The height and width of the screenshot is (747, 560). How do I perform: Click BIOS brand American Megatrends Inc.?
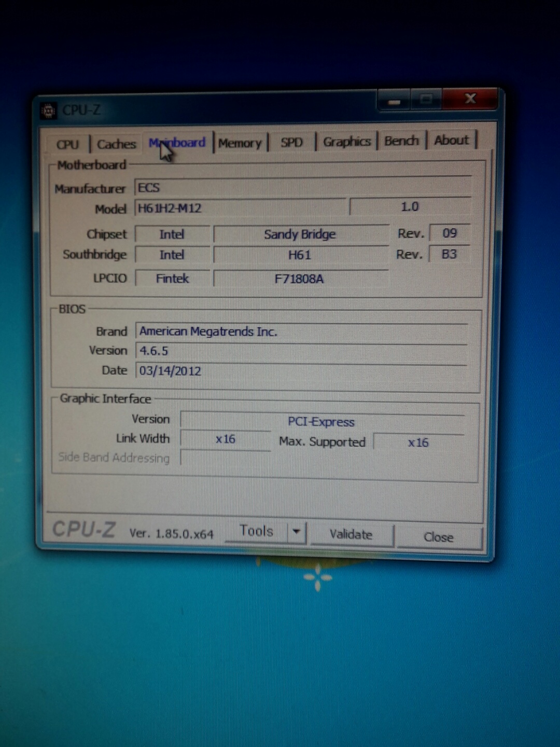301,331
